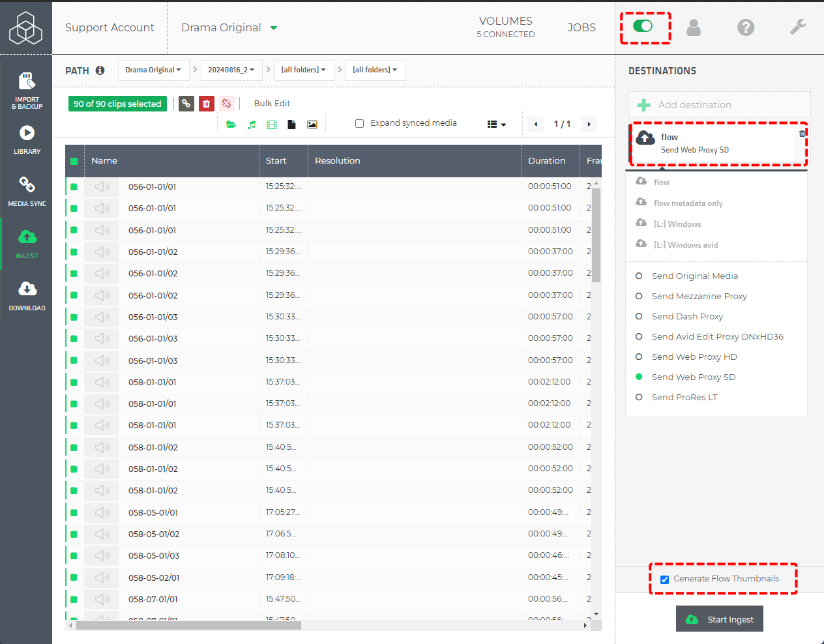The height and width of the screenshot is (644, 824).
Task: Open the 20240816_2 path dropdown
Action: click(231, 70)
